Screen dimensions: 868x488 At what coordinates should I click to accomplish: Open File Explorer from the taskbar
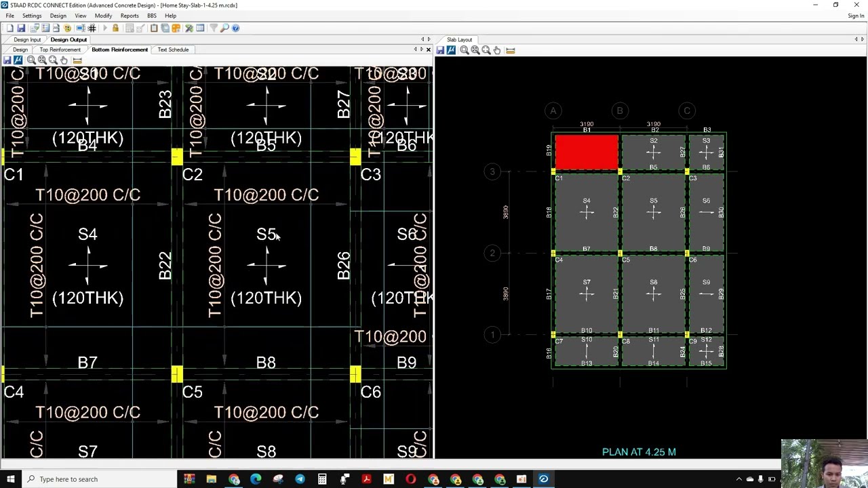pyautogui.click(x=212, y=479)
